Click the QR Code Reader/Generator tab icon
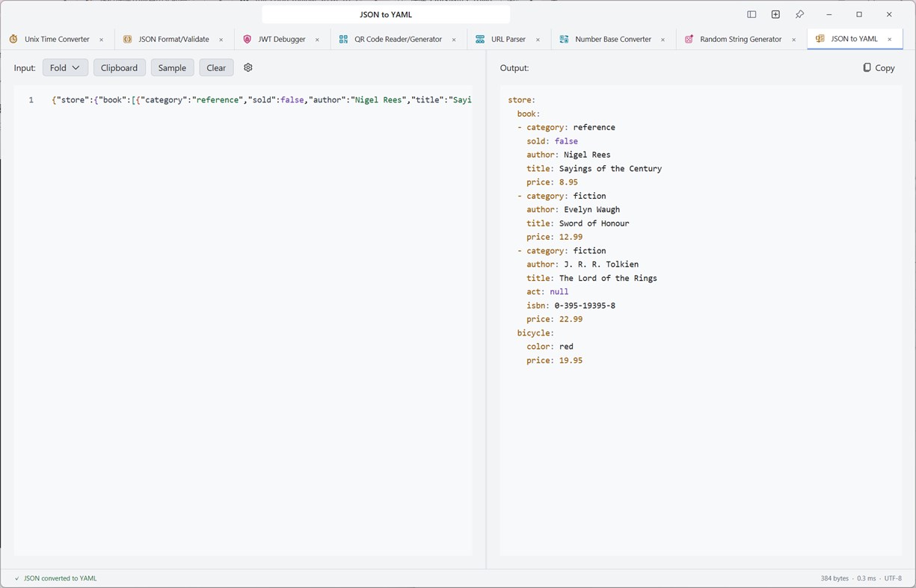This screenshot has height=588, width=916. 343,39
